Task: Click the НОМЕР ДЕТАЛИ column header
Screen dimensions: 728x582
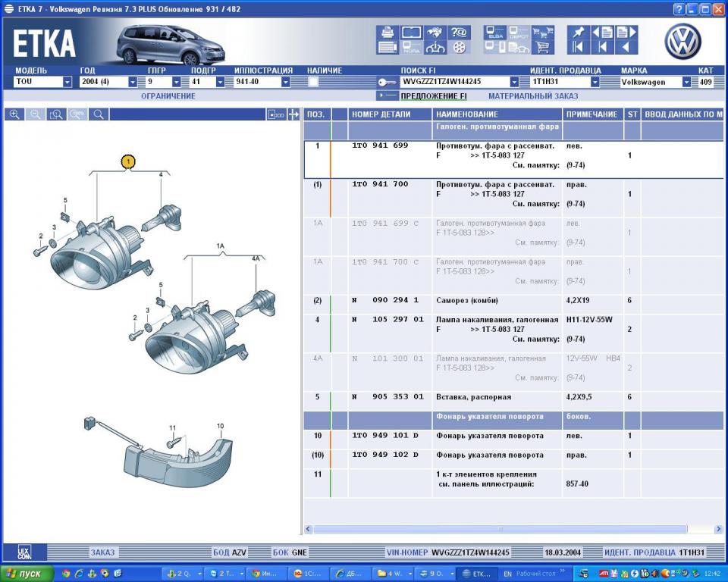Action: tap(390, 114)
